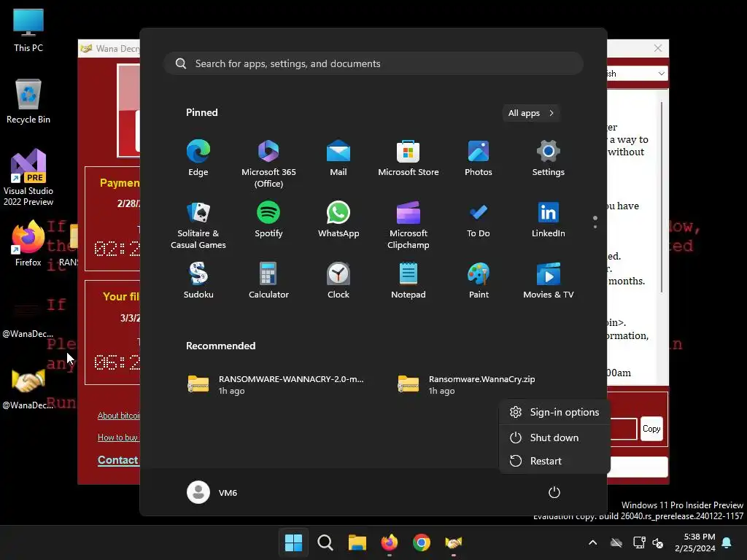Open Chrome from taskbar
Viewport: 747px width, 560px height.
tap(421, 542)
